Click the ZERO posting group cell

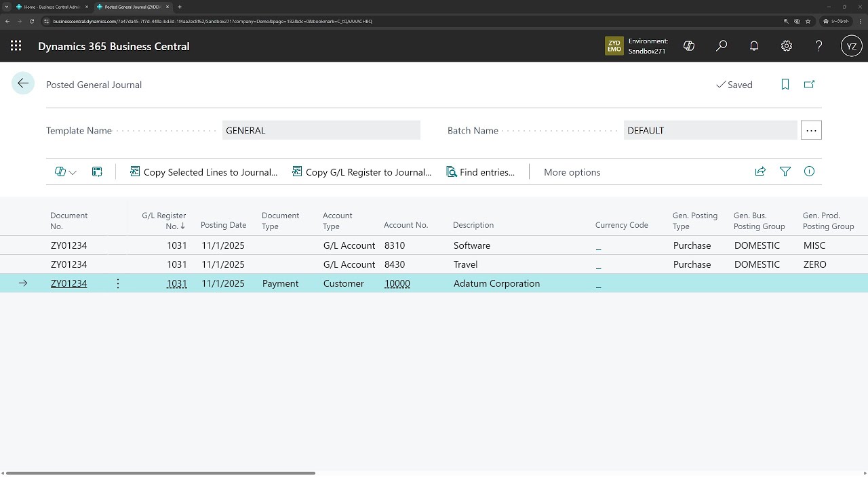[814, 264]
